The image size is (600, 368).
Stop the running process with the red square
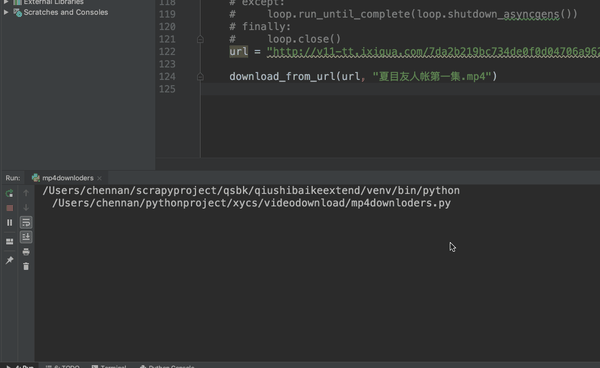pos(10,208)
